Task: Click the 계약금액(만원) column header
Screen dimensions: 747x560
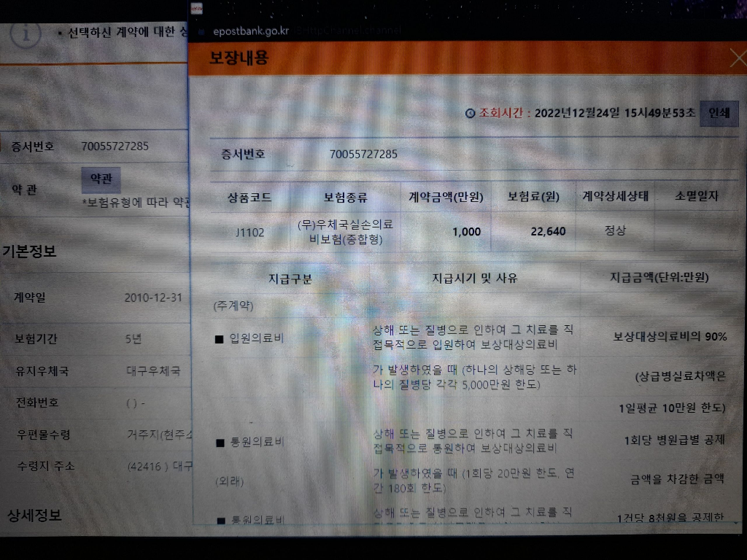Action: pos(444,196)
